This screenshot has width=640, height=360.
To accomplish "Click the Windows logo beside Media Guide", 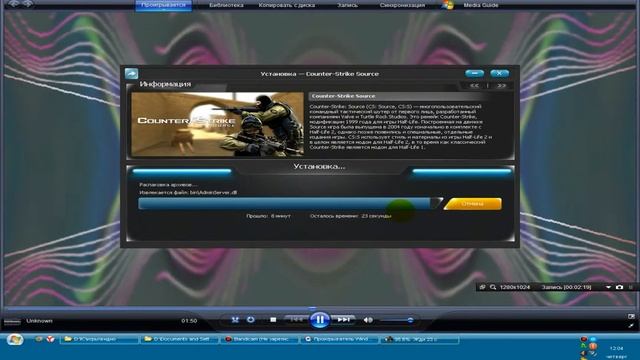I will pos(448,5).
